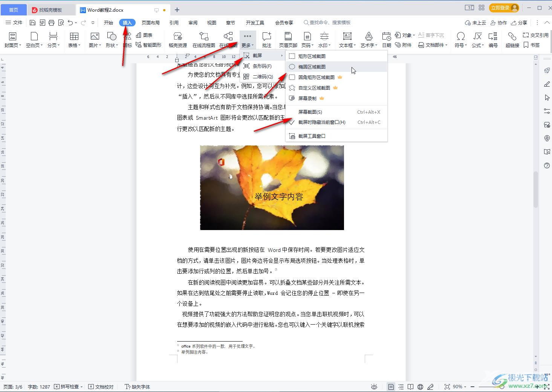Switch to page layout view in status bar

coord(391,387)
